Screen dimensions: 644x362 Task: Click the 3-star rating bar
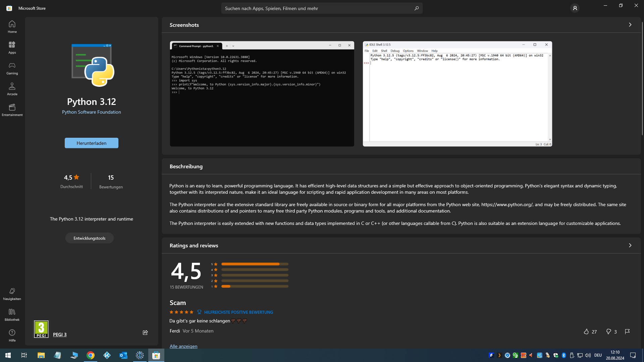point(255,275)
